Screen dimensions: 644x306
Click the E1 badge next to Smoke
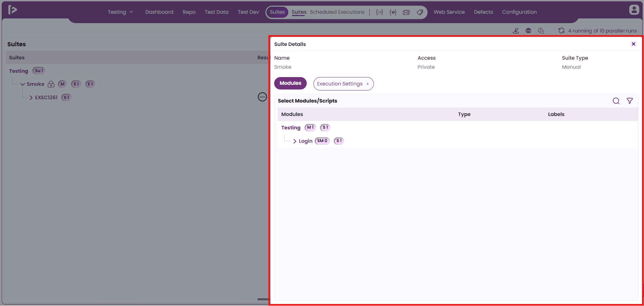click(x=90, y=84)
